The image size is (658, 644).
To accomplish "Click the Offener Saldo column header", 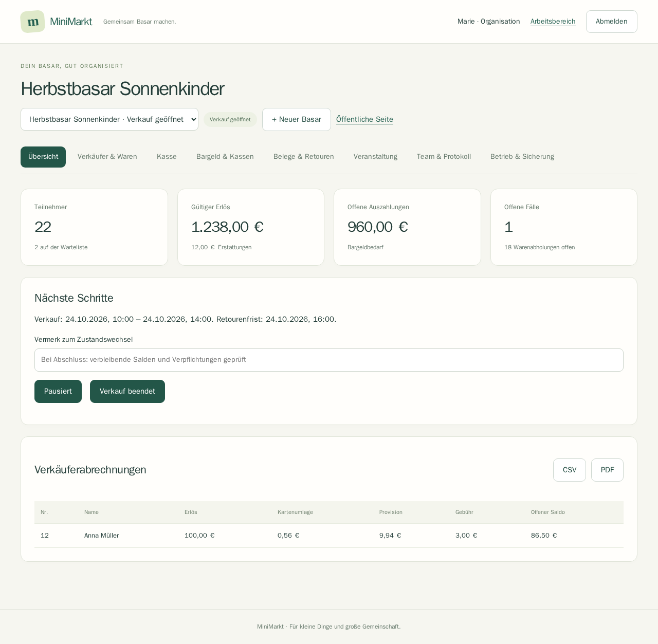I will click(548, 512).
